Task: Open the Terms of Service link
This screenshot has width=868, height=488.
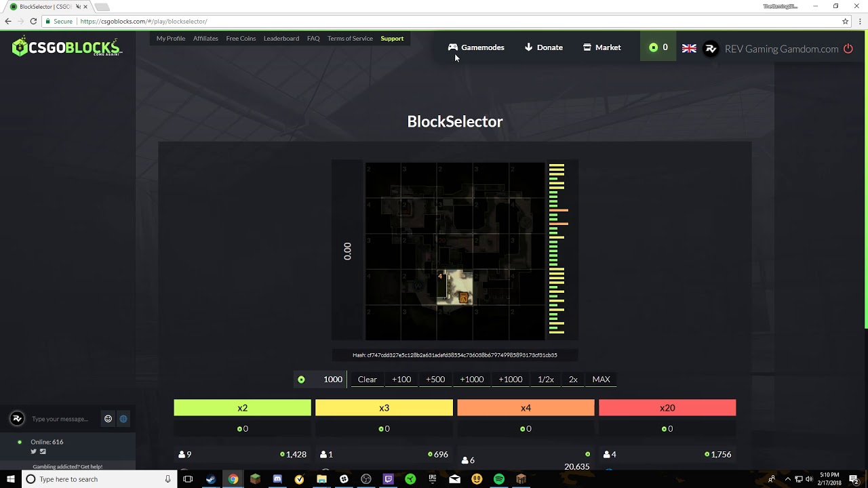Action: coord(350,39)
